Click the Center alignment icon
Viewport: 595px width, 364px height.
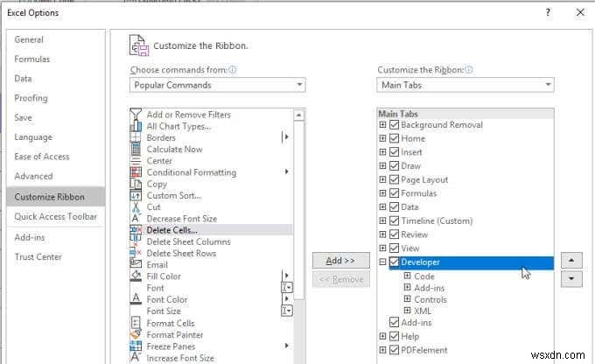(136, 160)
